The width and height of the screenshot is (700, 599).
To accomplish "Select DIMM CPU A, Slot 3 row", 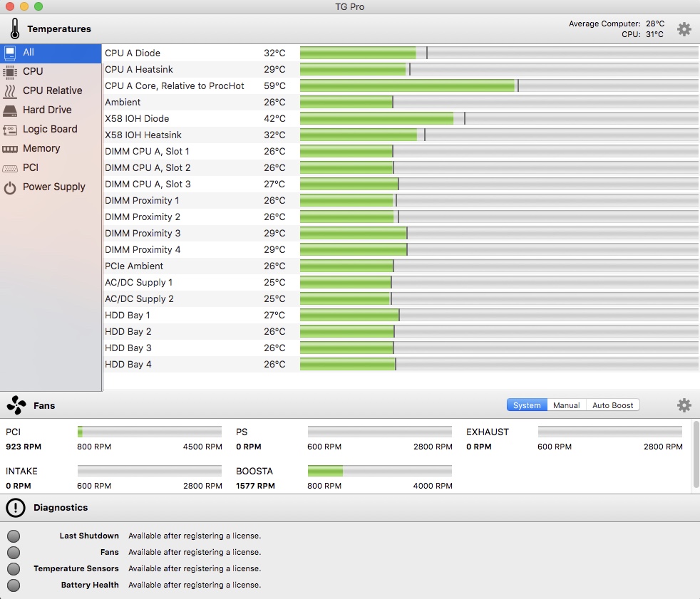I will click(x=401, y=184).
